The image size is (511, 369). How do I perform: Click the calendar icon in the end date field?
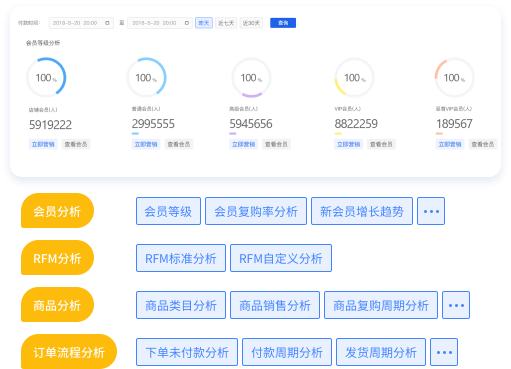[x=187, y=23]
